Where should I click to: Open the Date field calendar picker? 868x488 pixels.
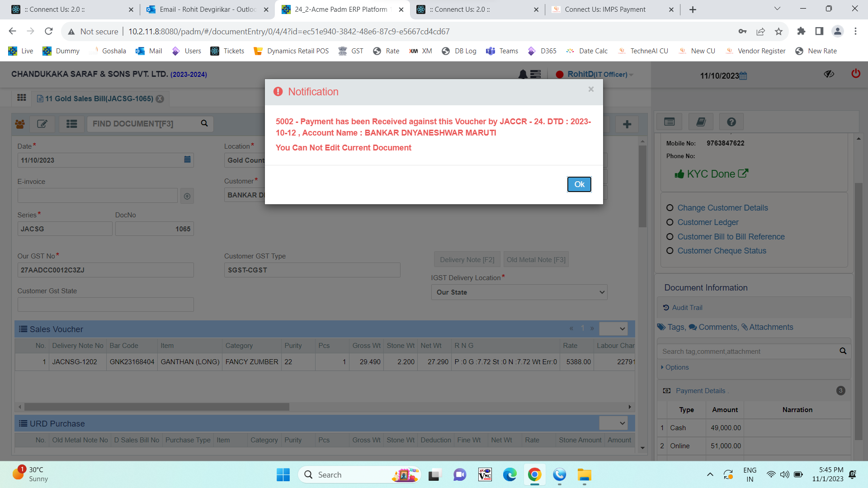pyautogui.click(x=187, y=160)
